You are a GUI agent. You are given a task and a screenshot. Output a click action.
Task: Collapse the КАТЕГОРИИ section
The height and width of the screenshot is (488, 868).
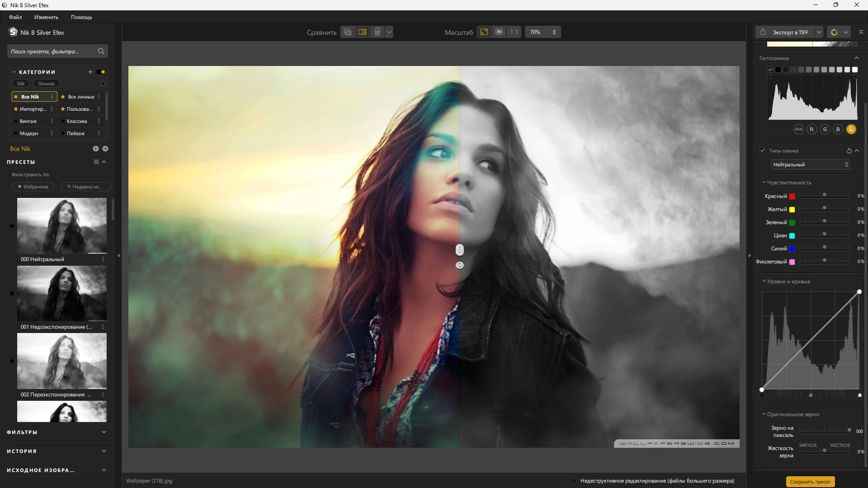coord(14,72)
